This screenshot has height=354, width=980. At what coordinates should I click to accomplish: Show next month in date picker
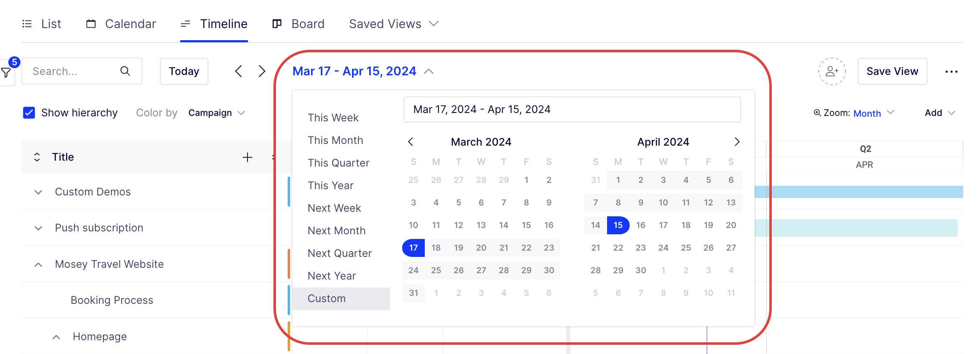[x=737, y=142]
